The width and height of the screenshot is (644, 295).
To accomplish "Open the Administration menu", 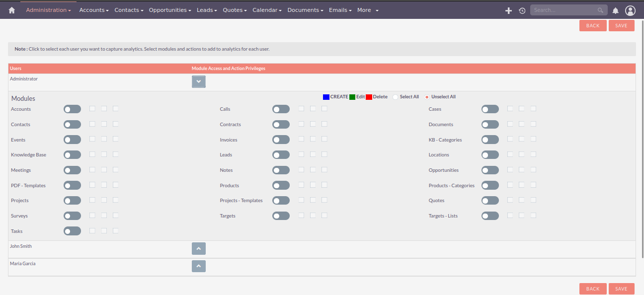I will (48, 10).
